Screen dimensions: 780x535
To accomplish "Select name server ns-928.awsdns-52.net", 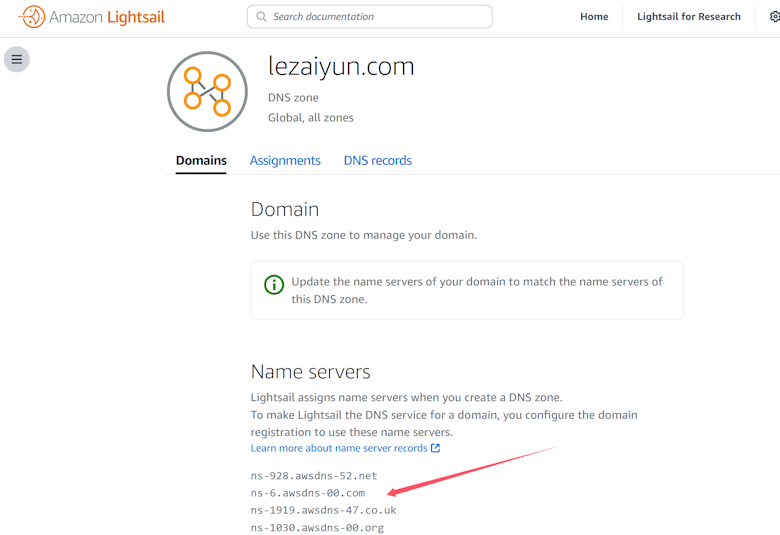I will (314, 476).
